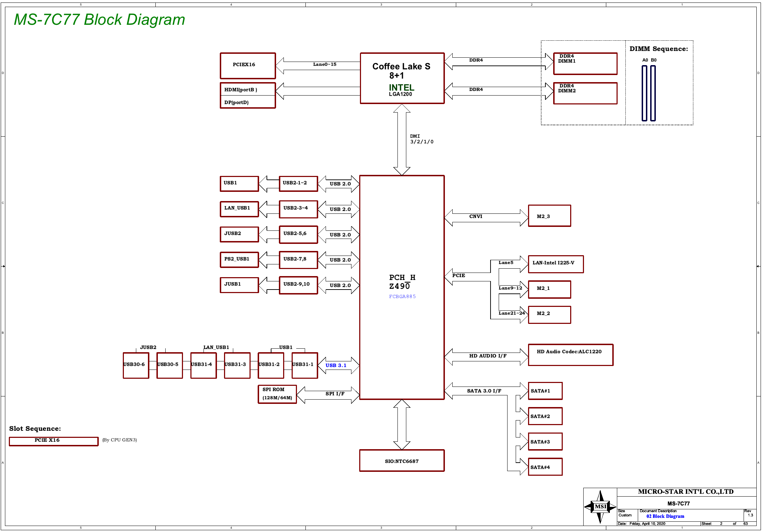Click the SPI ROM block
This screenshot has height=532, width=762.
[x=277, y=394]
